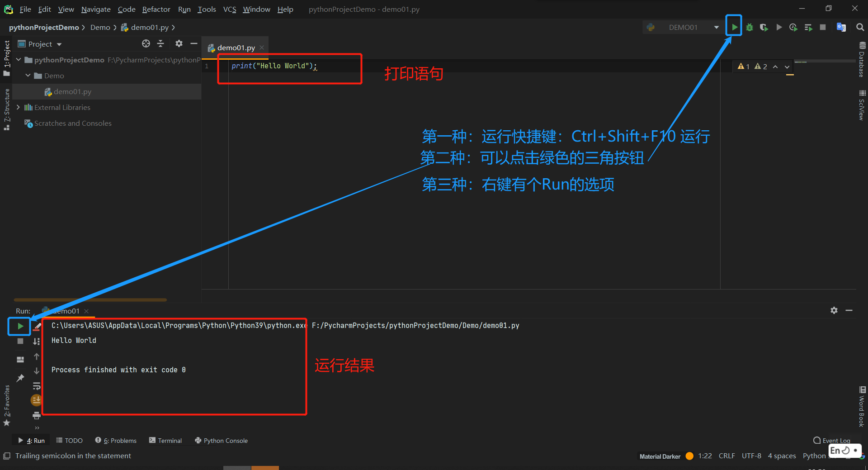Click the console sort/scroll arrow-list icon
This screenshot has width=868, height=470.
(x=37, y=341)
